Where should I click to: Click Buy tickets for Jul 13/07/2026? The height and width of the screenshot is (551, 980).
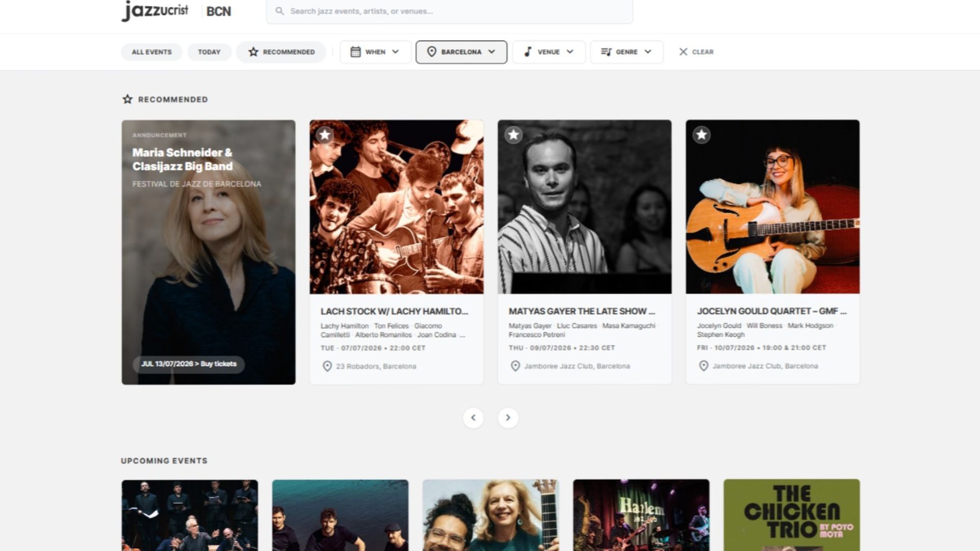(x=189, y=364)
